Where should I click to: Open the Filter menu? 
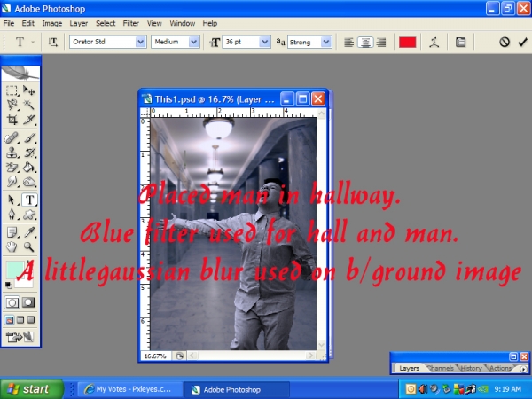pyautogui.click(x=131, y=23)
